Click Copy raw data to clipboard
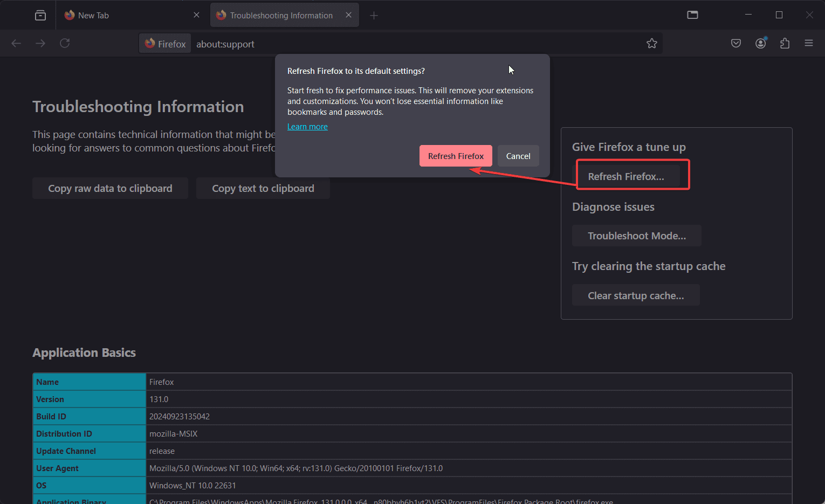Image resolution: width=825 pixels, height=504 pixels. (110, 188)
